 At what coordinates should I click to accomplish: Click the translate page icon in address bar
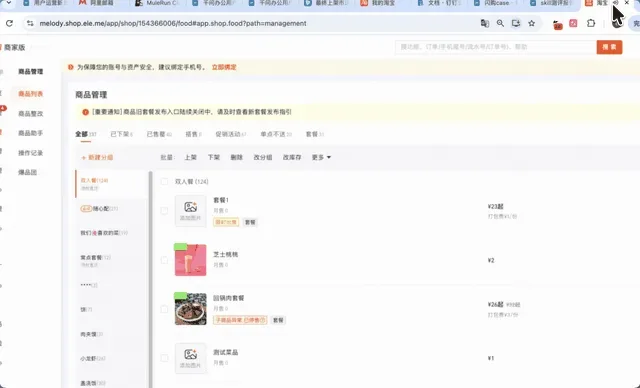[484, 23]
